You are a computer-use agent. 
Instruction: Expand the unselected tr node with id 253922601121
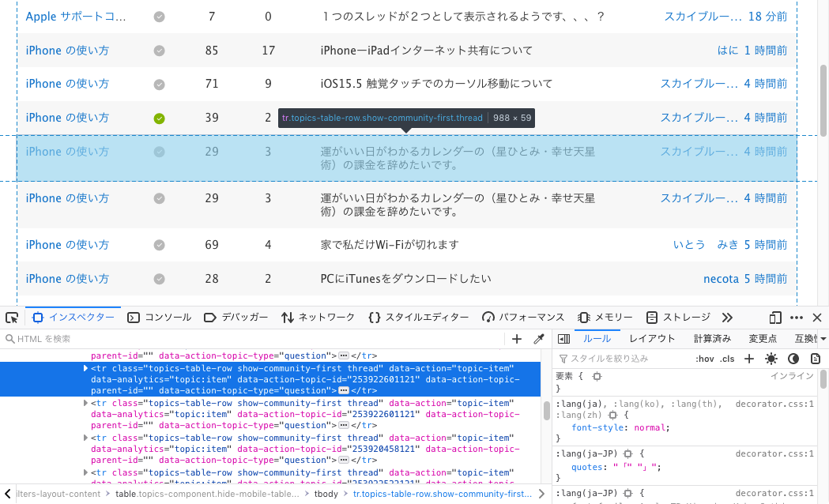(85, 403)
